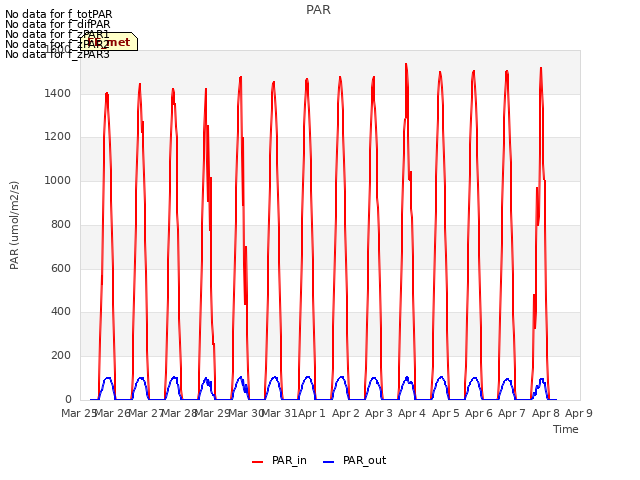Click the Apr 2 x-axis tick label
Screen dimensions: 640x480
[346, 413]
